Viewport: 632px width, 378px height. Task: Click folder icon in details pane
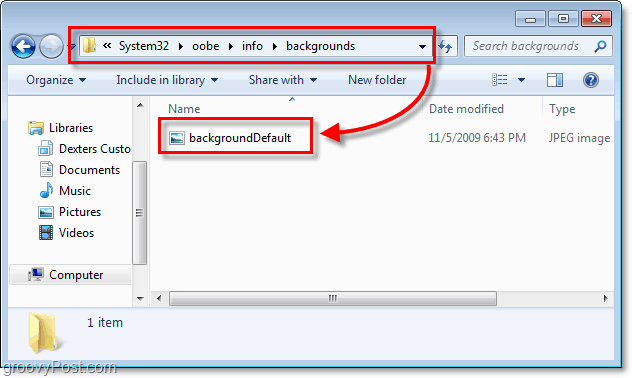click(x=45, y=333)
